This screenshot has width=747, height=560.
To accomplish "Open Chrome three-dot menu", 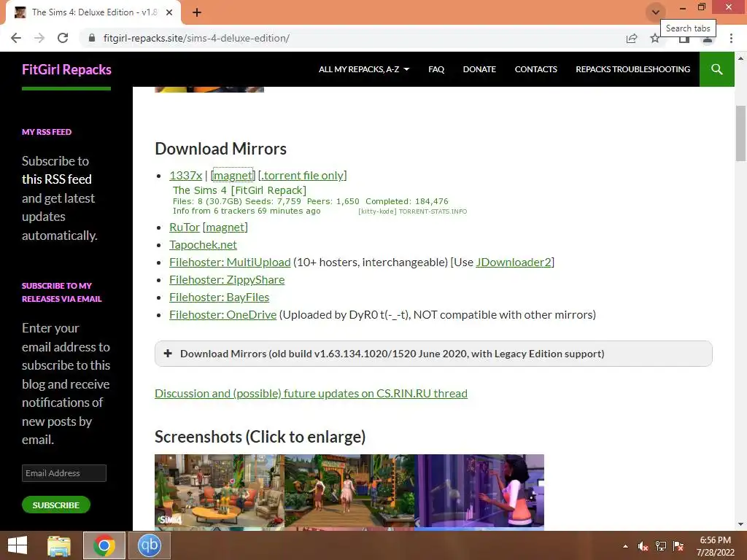I will point(731,38).
